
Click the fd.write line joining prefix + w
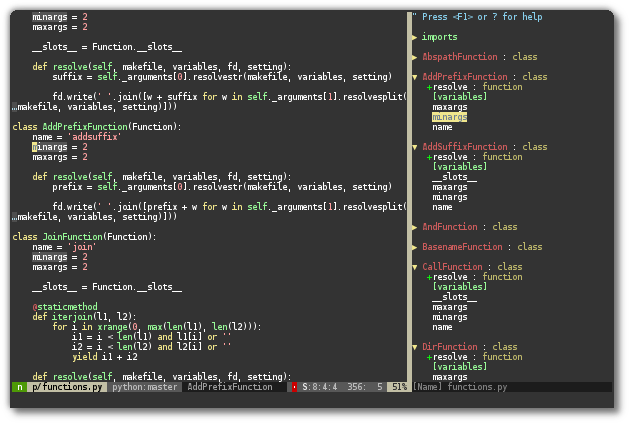tap(230, 207)
